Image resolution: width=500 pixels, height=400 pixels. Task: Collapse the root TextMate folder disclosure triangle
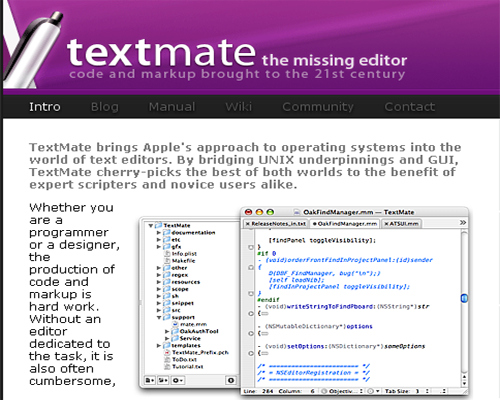click(151, 226)
